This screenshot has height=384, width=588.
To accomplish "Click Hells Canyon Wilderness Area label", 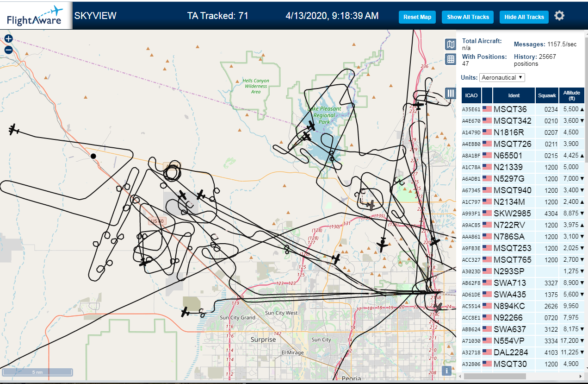I will (255, 86).
